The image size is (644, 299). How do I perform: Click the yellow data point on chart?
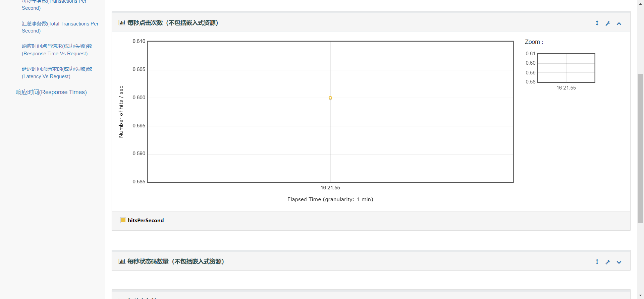330,98
